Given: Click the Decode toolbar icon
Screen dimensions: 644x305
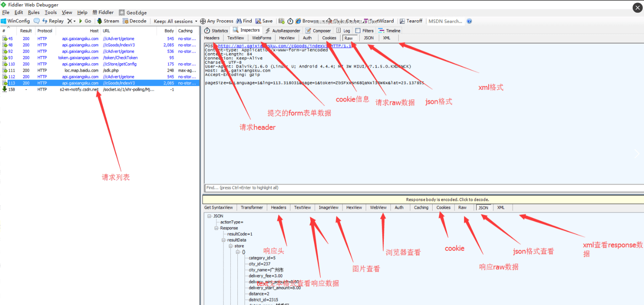Looking at the screenshot, I should tap(125, 21).
